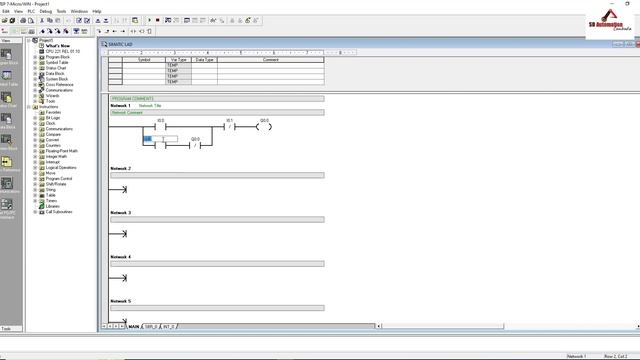Click the Symbol column header
The image size is (640, 360).
(x=144, y=60)
